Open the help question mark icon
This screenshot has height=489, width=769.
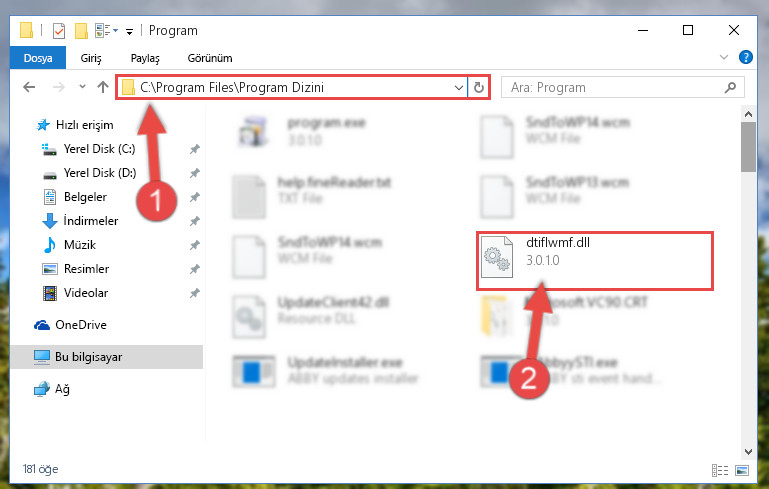click(745, 57)
